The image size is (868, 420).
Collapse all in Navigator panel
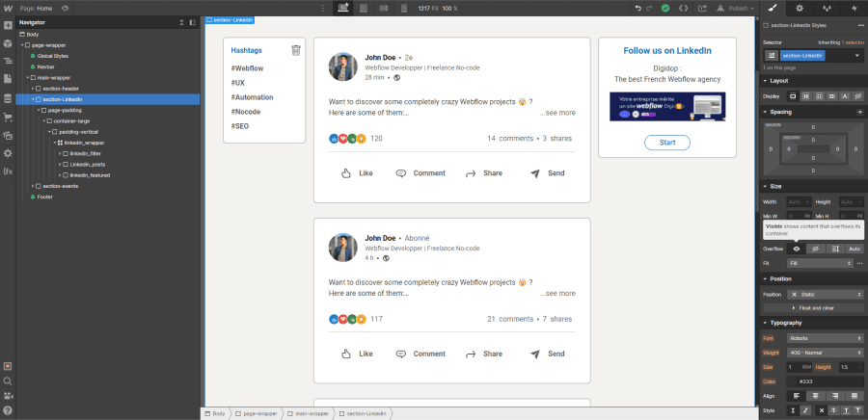[x=181, y=23]
